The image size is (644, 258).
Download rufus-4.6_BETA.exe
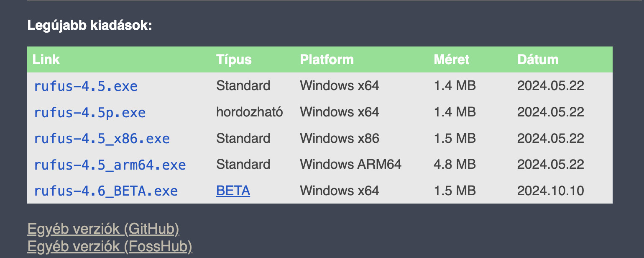coord(106,191)
